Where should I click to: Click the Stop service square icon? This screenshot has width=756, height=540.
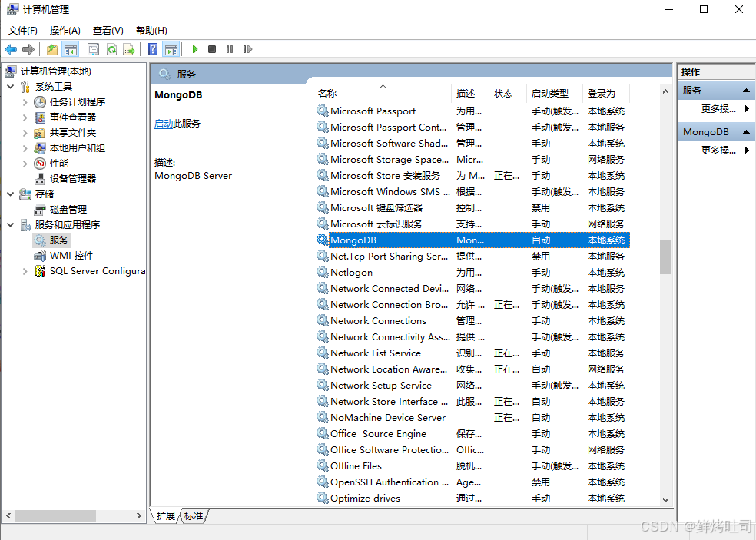pyautogui.click(x=211, y=49)
